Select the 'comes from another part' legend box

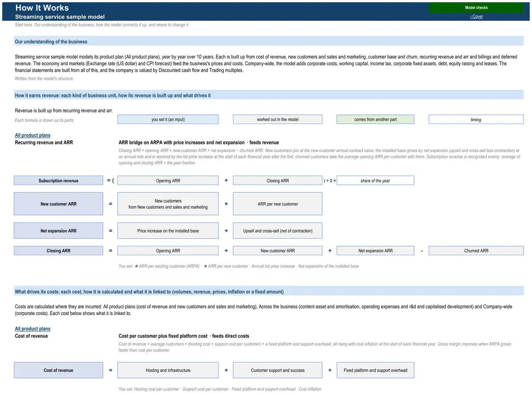376,120
